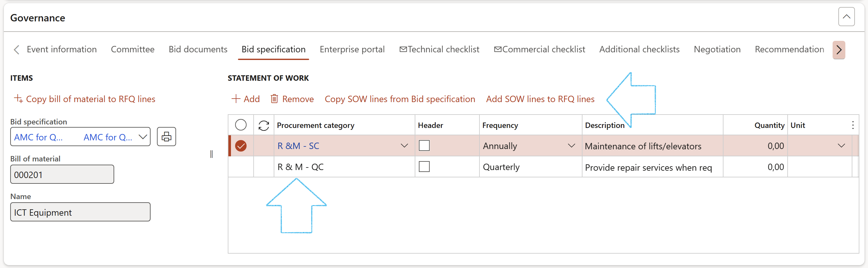Open grid column options three-dot menu
The width and height of the screenshot is (868, 268).
[x=852, y=125]
